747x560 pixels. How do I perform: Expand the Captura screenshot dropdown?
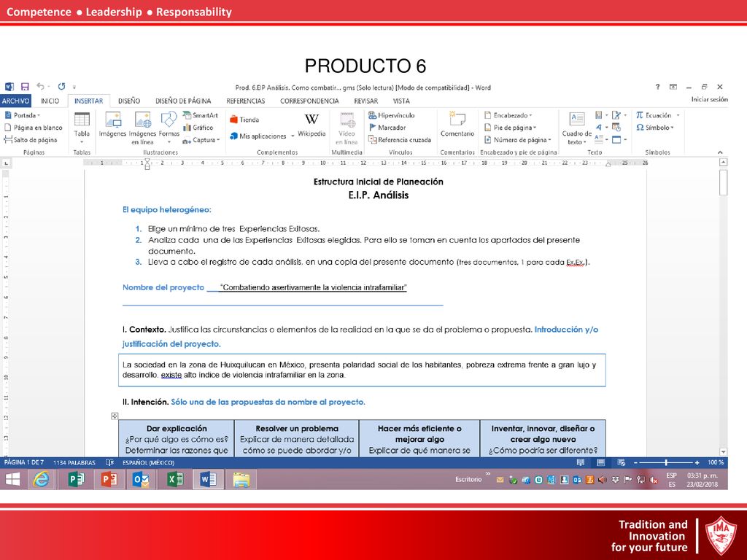coord(218,140)
